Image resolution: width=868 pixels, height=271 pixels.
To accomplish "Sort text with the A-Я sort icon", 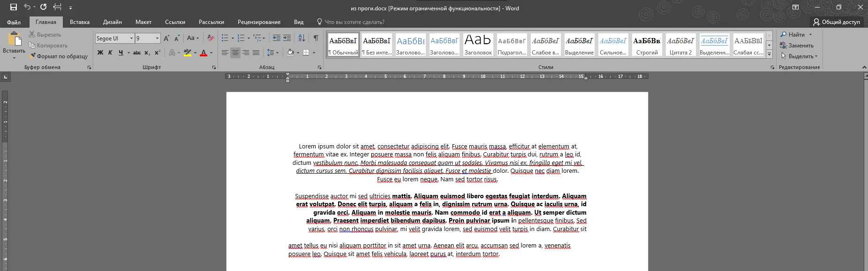I will coord(302,39).
